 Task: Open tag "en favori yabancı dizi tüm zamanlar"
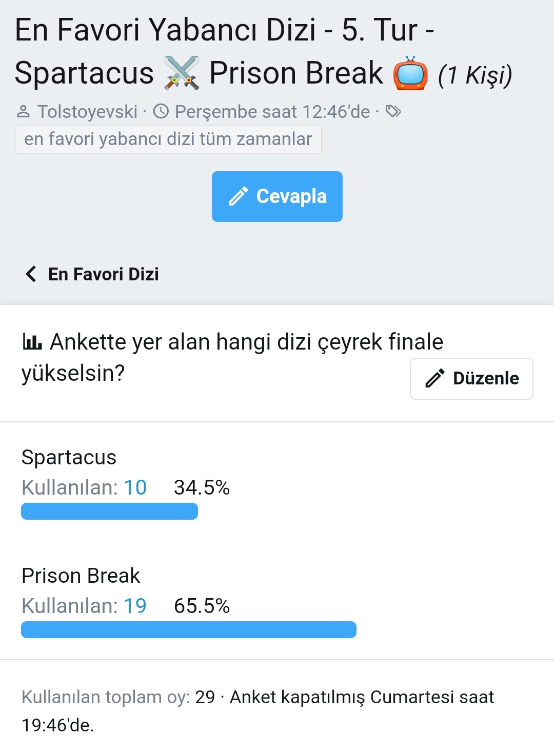(x=168, y=139)
